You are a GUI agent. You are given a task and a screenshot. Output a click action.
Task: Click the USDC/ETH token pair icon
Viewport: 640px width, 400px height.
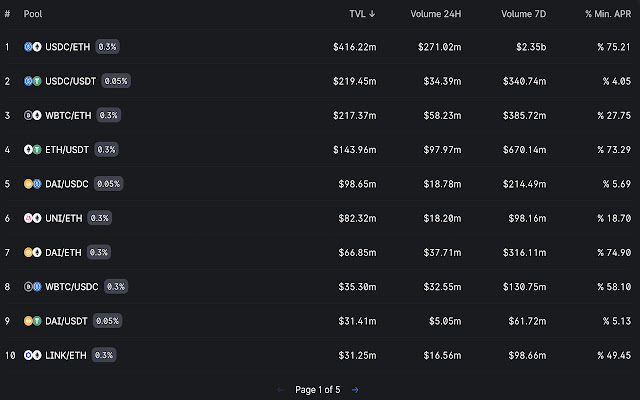[33, 46]
